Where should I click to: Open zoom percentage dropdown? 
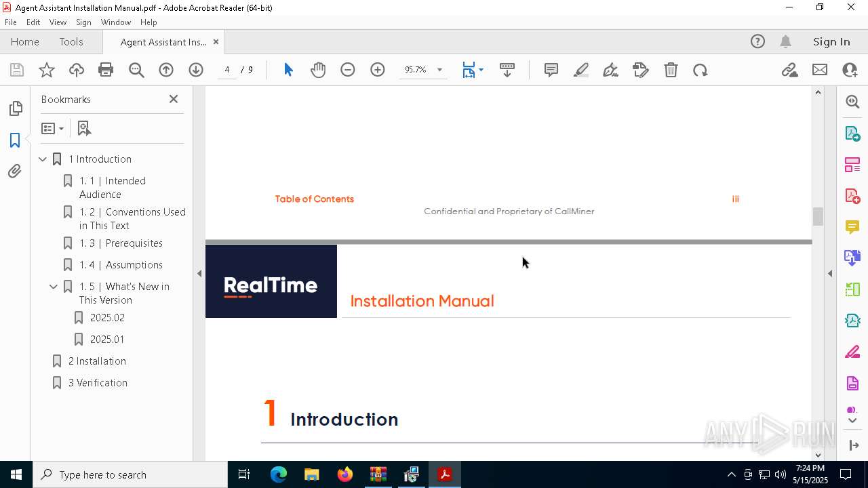439,70
